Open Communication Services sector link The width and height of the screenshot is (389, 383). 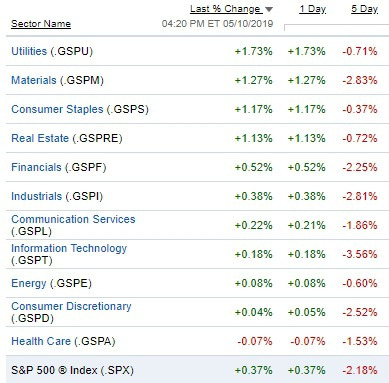point(73,219)
